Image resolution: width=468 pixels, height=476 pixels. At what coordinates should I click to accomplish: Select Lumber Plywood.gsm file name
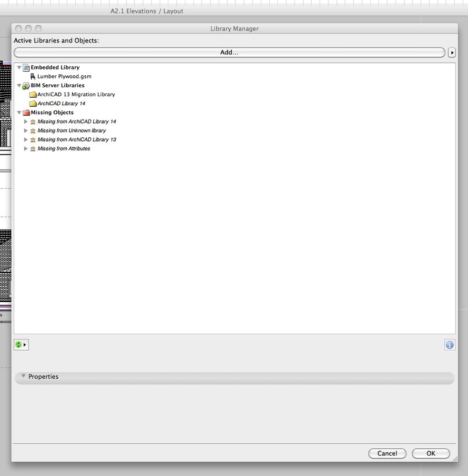click(64, 77)
